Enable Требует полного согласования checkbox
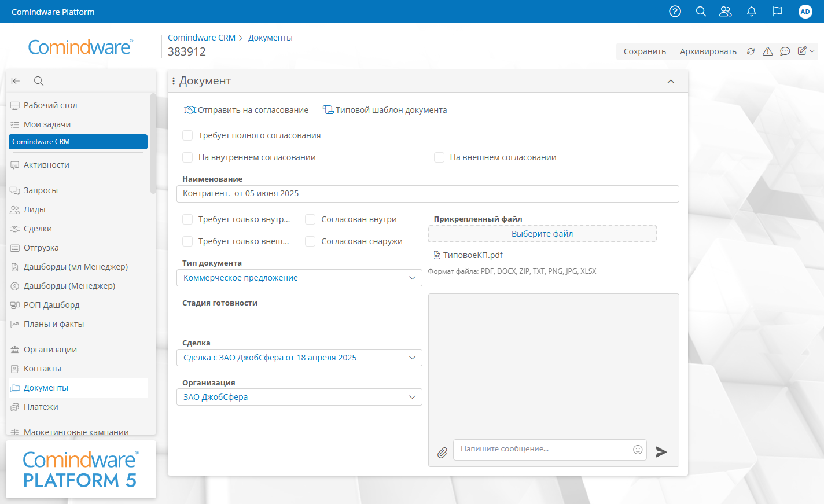This screenshot has width=824, height=504. (x=187, y=135)
